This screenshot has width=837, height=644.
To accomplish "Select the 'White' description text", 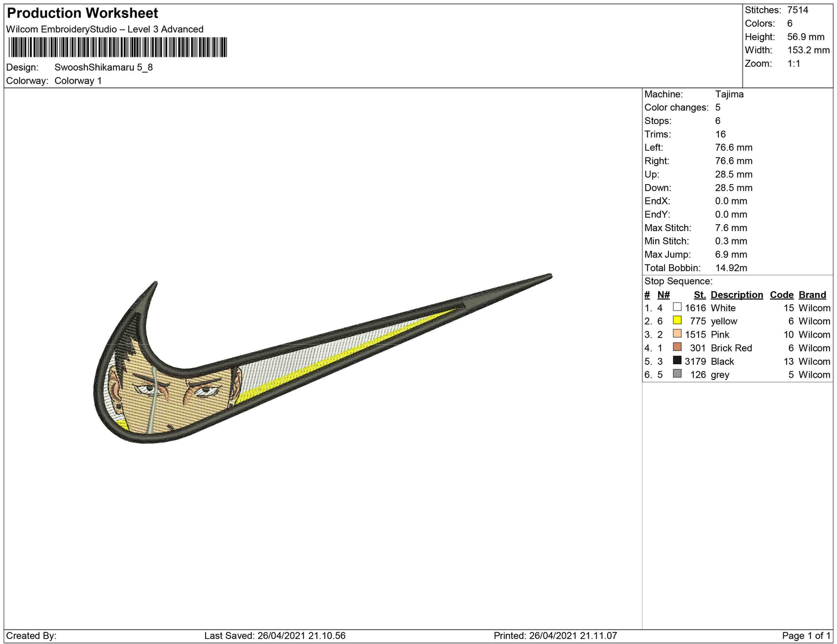I will [x=723, y=308].
